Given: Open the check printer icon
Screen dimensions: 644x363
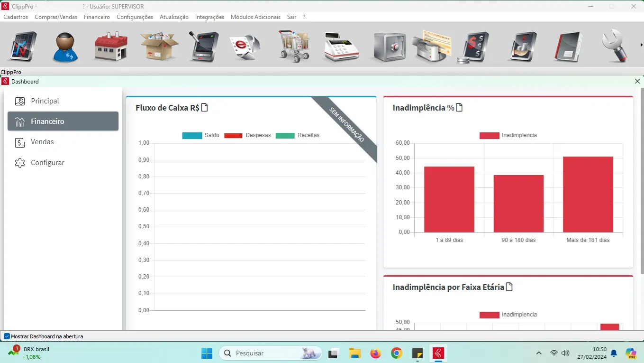Looking at the screenshot, I should (432, 47).
